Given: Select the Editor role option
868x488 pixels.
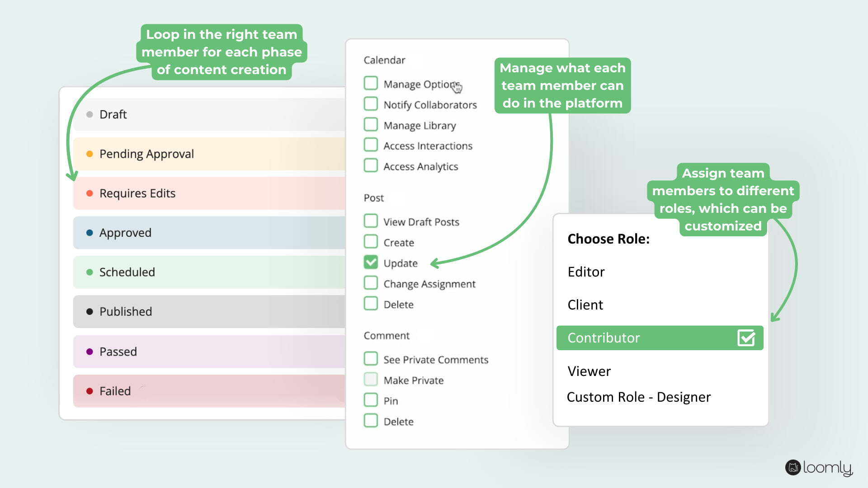Looking at the screenshot, I should click(x=586, y=272).
